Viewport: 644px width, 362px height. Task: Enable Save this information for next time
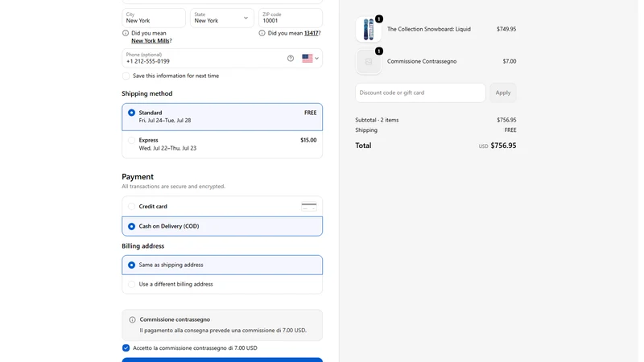point(126,76)
